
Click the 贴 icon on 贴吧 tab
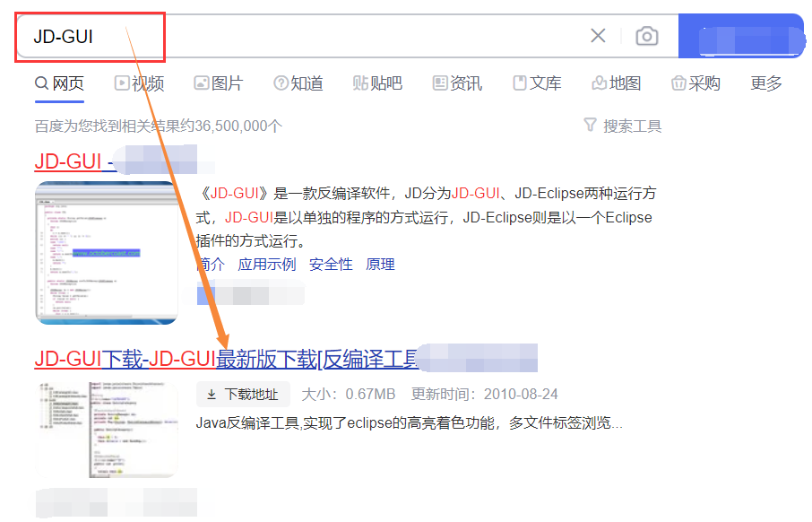pos(360,83)
